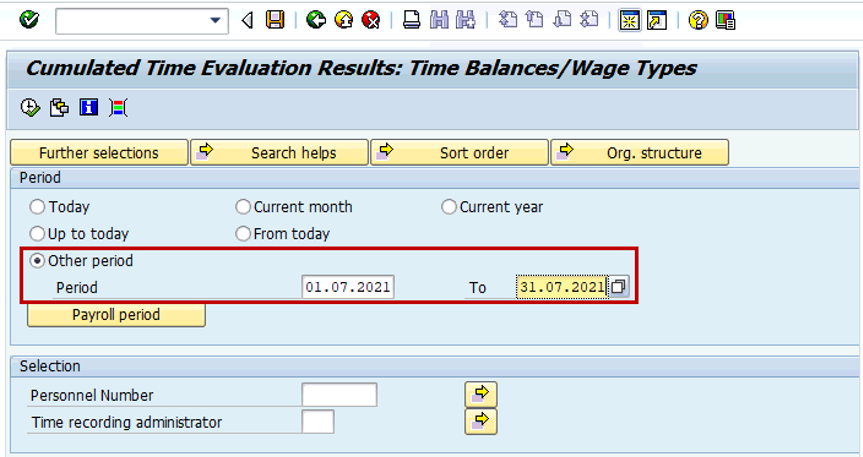Image resolution: width=863 pixels, height=457 pixels.
Task: Select the Up to today option
Action: (37, 234)
